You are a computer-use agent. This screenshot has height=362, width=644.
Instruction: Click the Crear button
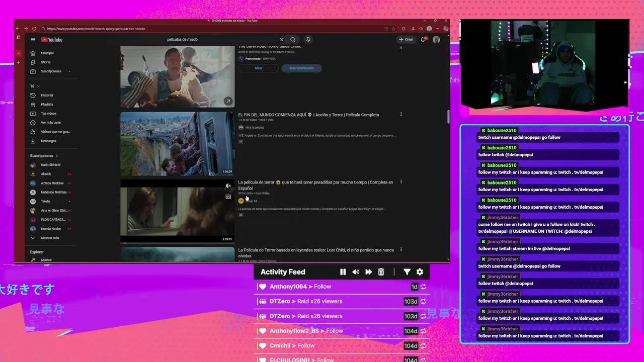click(x=406, y=39)
